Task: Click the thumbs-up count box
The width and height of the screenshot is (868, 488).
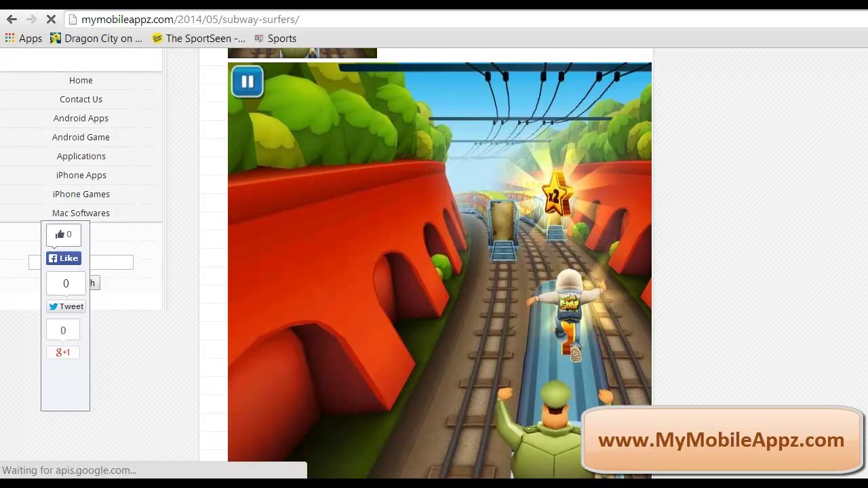Action: coord(64,235)
